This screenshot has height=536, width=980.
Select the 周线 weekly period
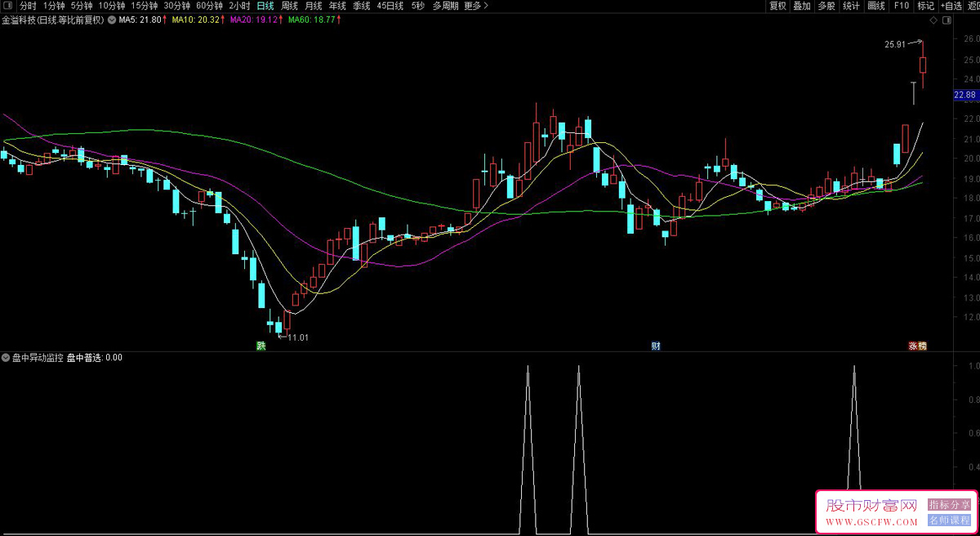[290, 5]
